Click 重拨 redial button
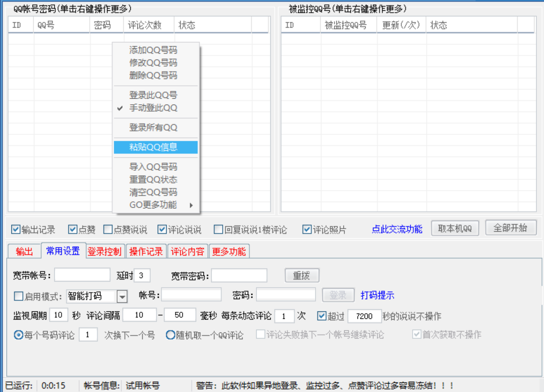The width and height of the screenshot is (544, 392). click(x=302, y=275)
